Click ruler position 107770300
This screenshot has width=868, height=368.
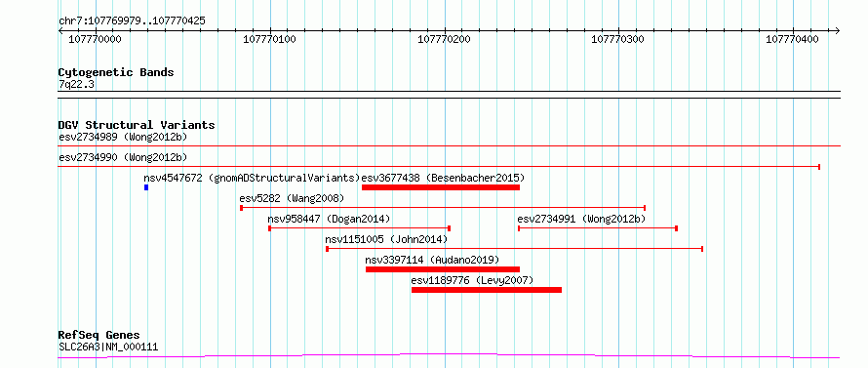617,39
